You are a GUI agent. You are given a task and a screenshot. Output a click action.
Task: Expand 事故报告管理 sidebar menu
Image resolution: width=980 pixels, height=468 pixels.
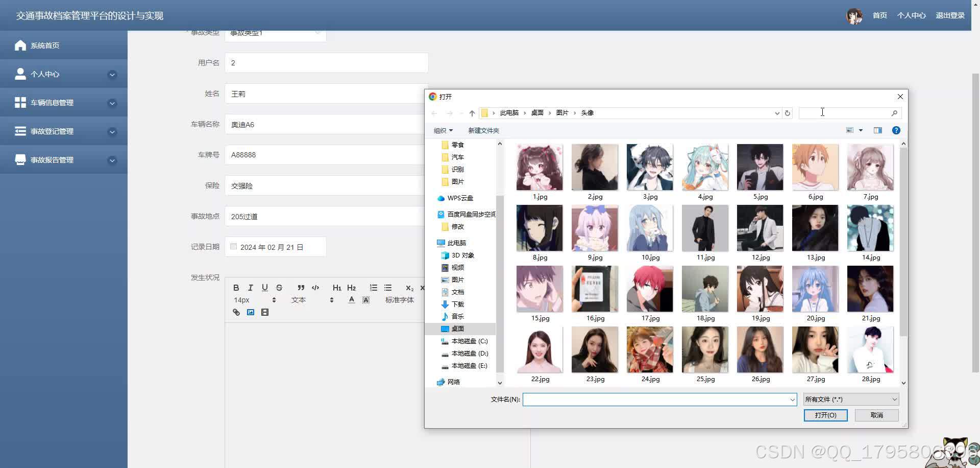[64, 160]
